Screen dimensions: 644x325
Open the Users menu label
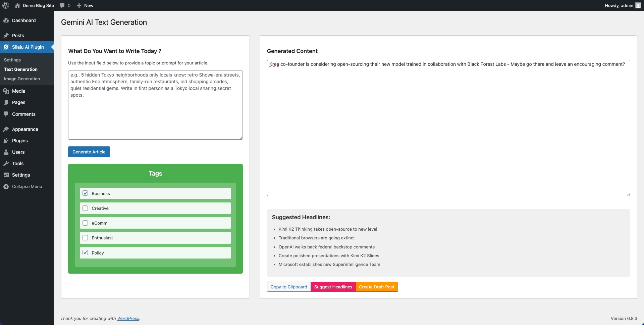(x=18, y=152)
